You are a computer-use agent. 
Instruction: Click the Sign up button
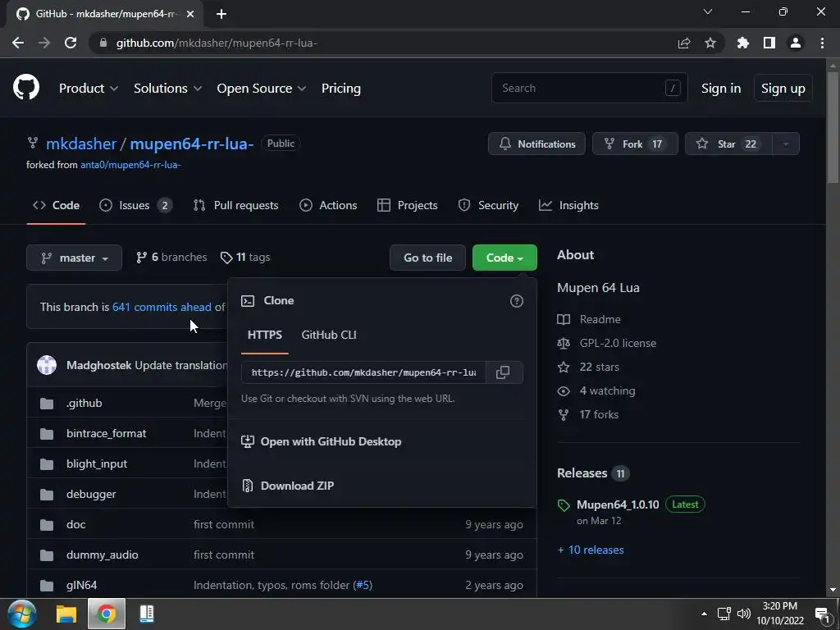(783, 89)
